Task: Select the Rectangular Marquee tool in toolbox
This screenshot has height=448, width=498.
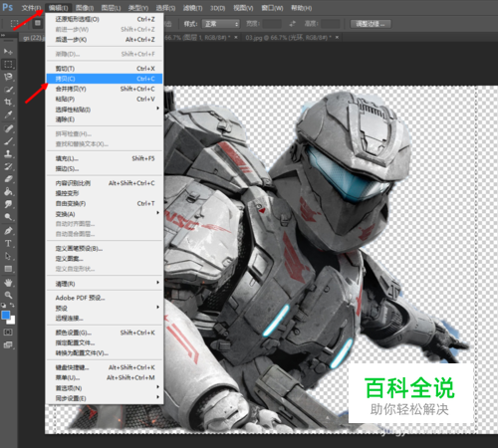Action: 8,64
